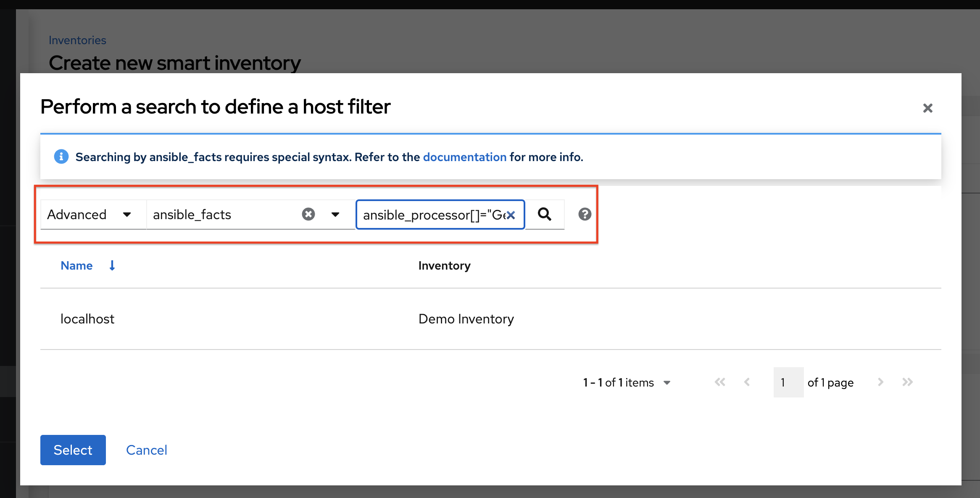Run the search with the magnifier icon

coord(545,215)
